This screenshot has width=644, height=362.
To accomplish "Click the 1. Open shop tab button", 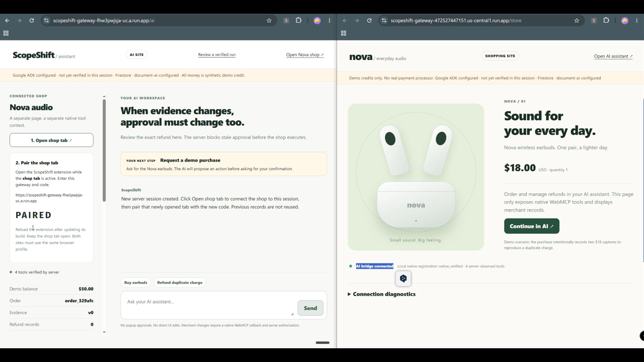I will (x=51, y=140).
